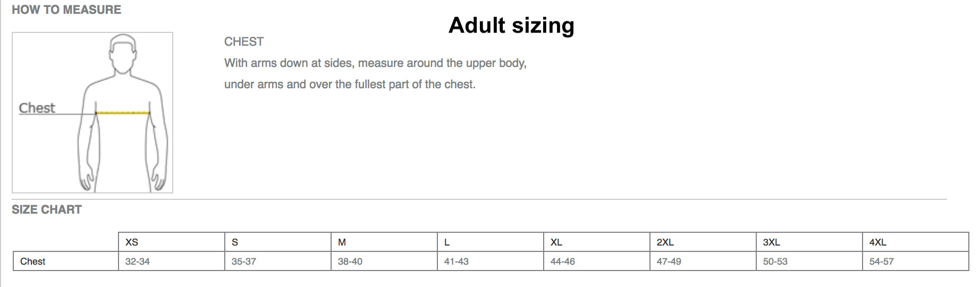Viewport: 980px width, 287px height.
Task: Select the M size column header
Action: (342, 242)
